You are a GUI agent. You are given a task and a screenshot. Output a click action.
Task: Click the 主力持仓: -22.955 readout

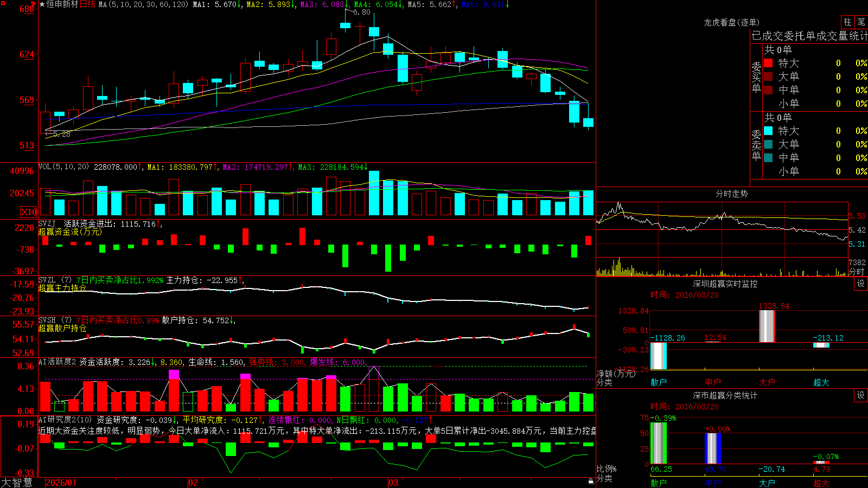(x=202, y=280)
